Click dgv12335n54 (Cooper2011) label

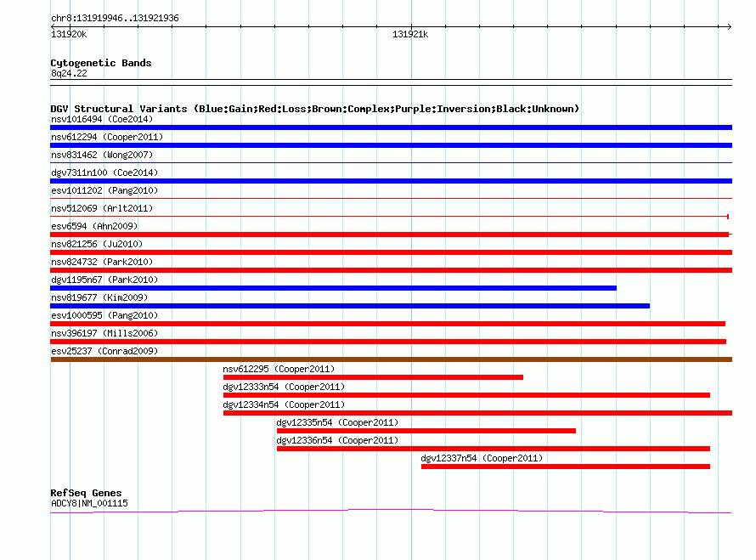coord(337,422)
